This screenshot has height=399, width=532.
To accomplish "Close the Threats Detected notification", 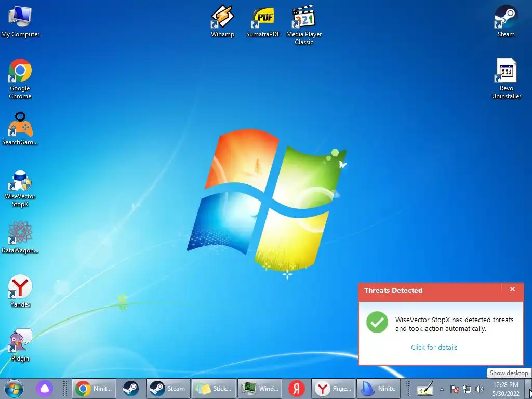I will [512, 289].
